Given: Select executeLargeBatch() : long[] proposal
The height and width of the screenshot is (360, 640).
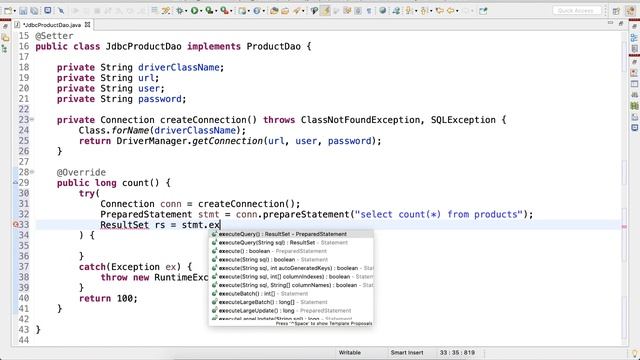Looking at the screenshot, I should click(x=291, y=302).
